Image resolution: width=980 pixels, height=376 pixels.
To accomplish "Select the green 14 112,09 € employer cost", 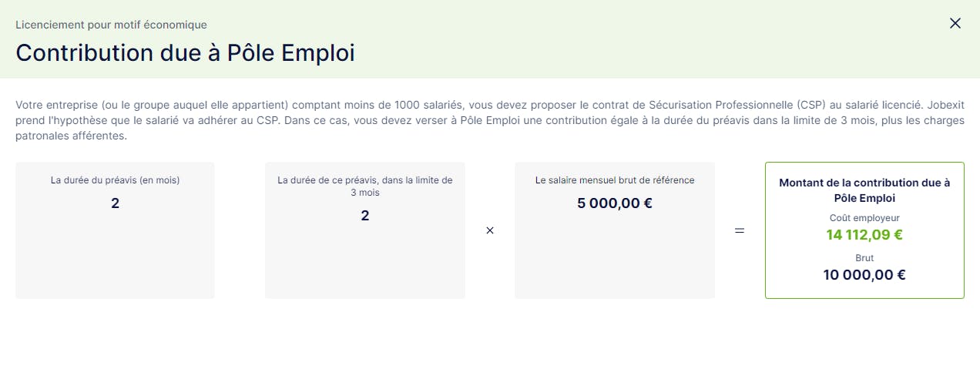I will point(864,235).
